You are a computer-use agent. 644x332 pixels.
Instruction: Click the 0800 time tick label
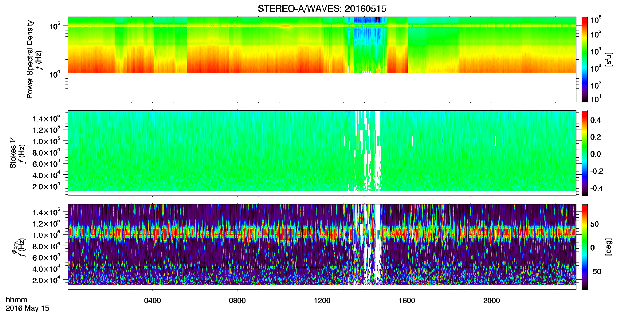coord(237,301)
